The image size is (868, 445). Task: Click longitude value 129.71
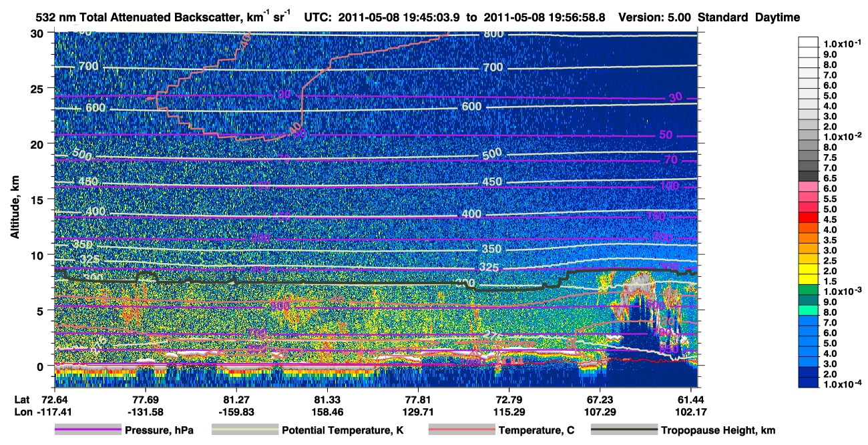click(x=418, y=411)
